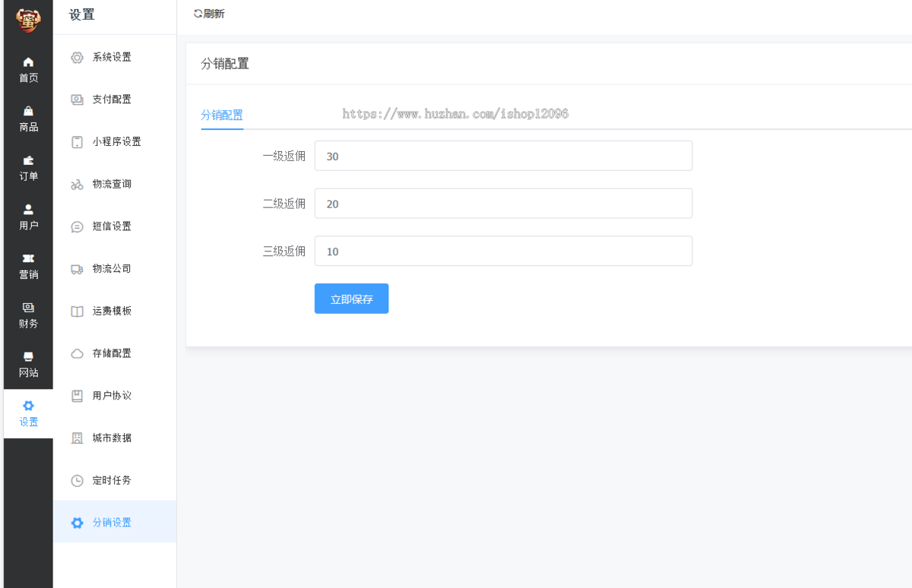The width and height of the screenshot is (912, 588).
Task: Click the 系统设置 gear icon
Action: (77, 57)
